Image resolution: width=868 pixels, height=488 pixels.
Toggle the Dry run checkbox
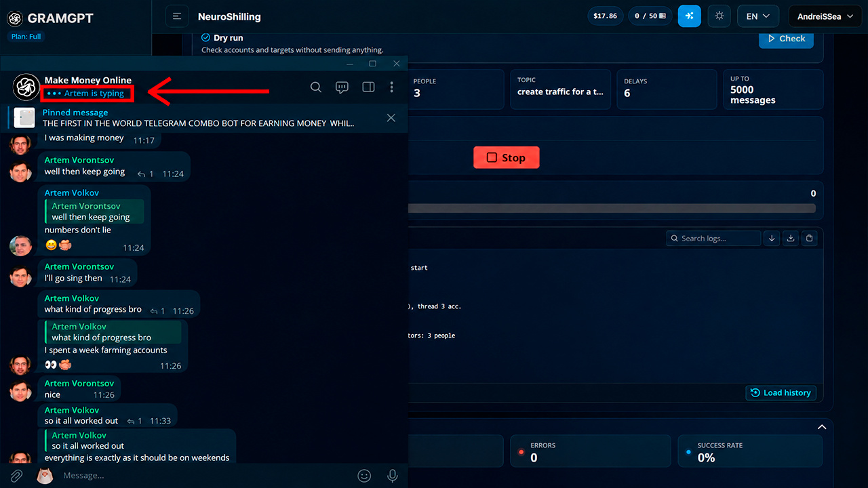click(x=206, y=38)
